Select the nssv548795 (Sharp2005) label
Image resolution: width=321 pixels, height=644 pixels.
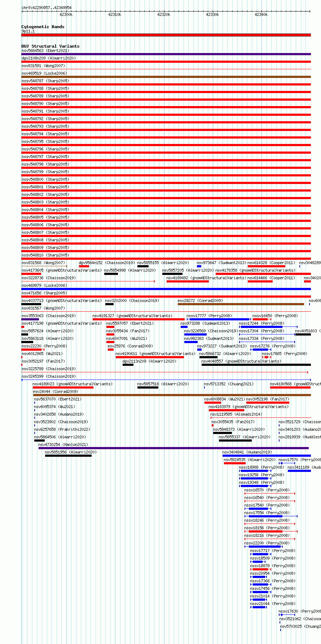point(45,141)
